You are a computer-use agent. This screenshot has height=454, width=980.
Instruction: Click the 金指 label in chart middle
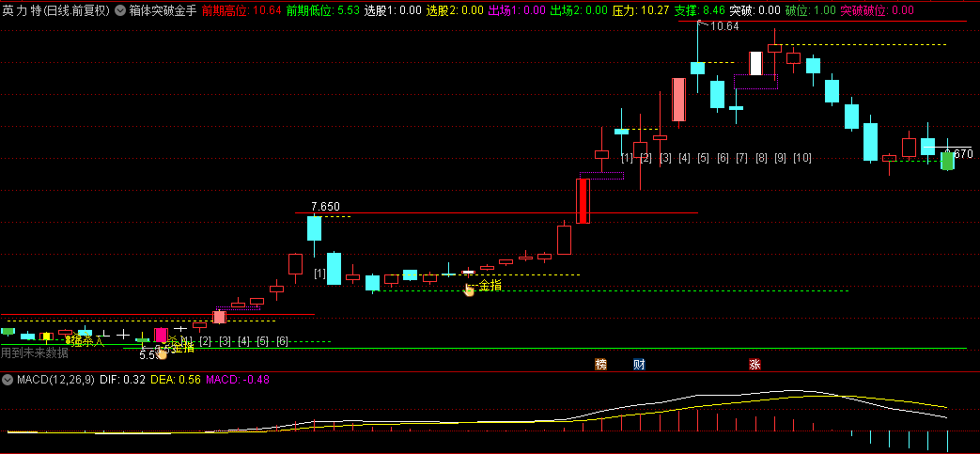[490, 286]
